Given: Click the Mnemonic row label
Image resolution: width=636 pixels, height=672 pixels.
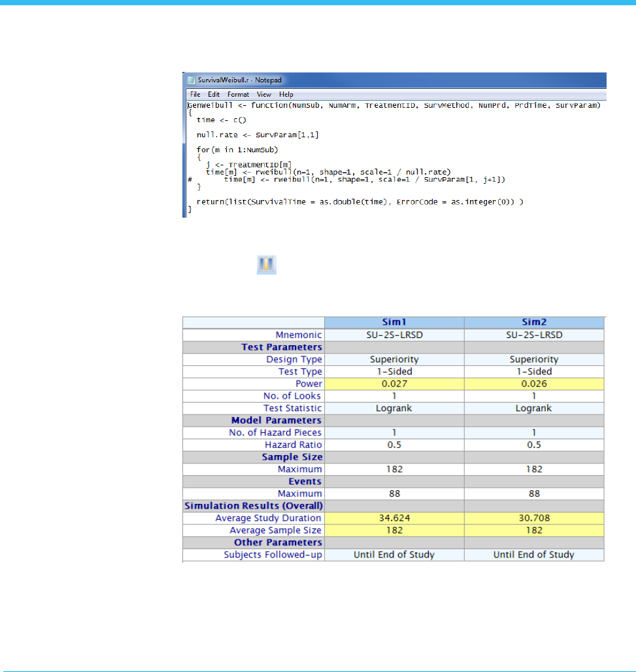Looking at the screenshot, I should [x=298, y=335].
